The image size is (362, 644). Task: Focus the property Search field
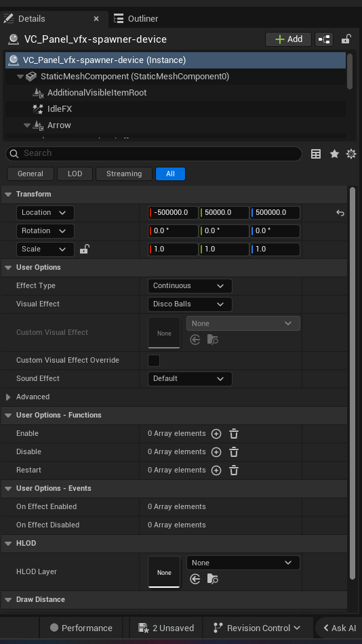point(154,153)
